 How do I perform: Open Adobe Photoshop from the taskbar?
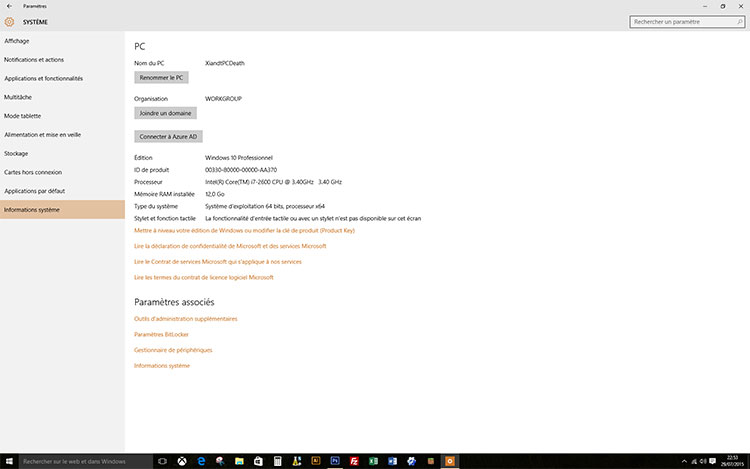click(335, 461)
